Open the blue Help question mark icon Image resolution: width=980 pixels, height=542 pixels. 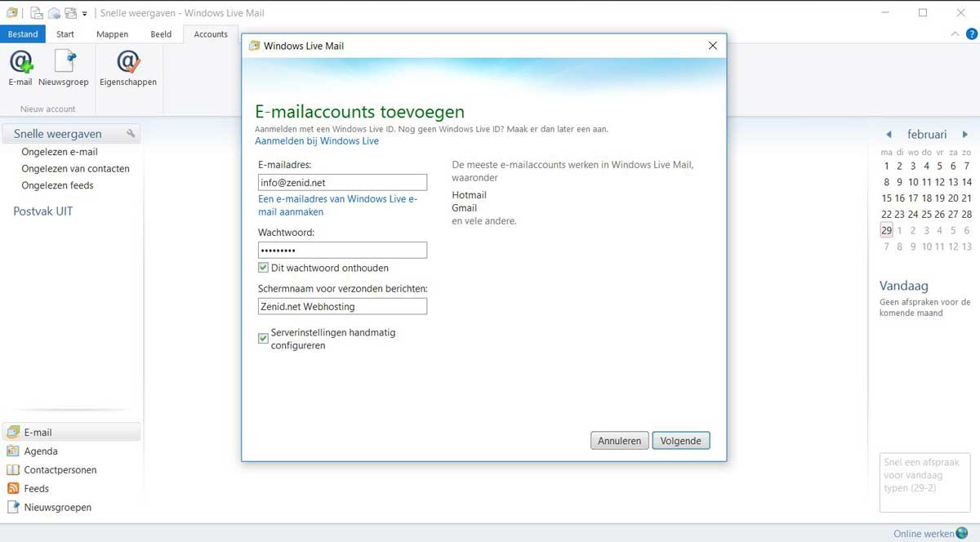pos(972,33)
